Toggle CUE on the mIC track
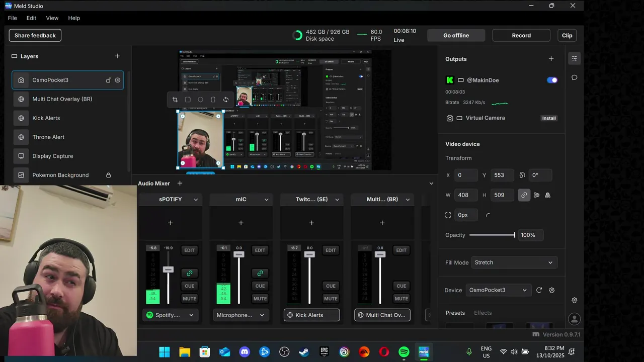Image resolution: width=644 pixels, height=362 pixels. pos(260,286)
